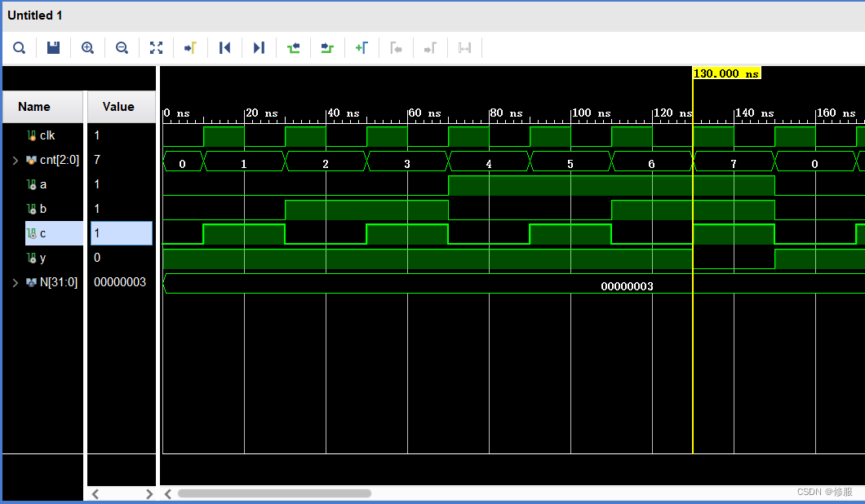This screenshot has height=504, width=865.
Task: Click the Zoom Fit icon
Action: click(156, 48)
